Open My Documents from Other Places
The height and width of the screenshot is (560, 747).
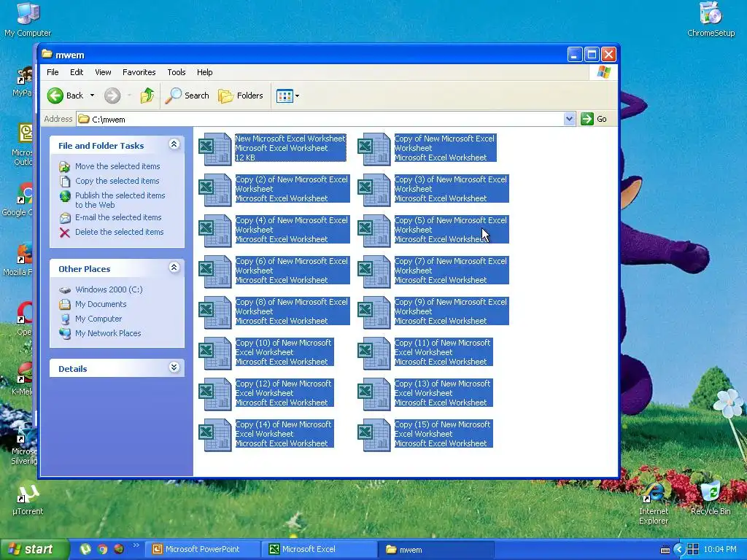[101, 304]
